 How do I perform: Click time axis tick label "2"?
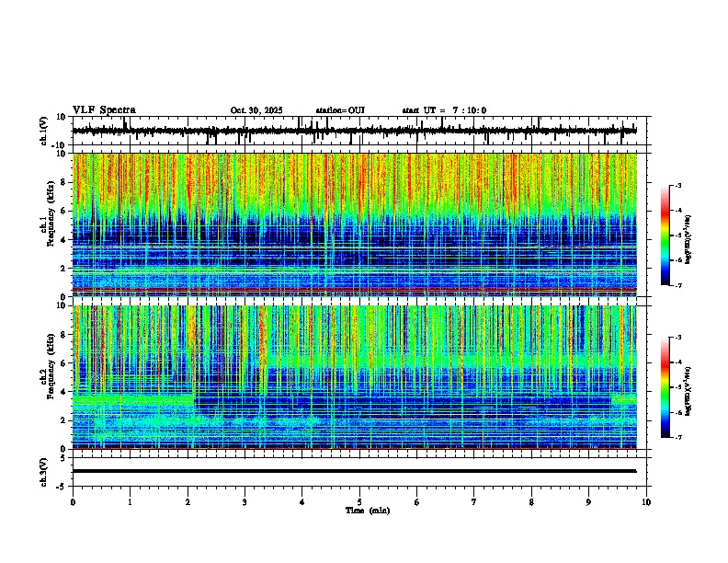point(188,502)
